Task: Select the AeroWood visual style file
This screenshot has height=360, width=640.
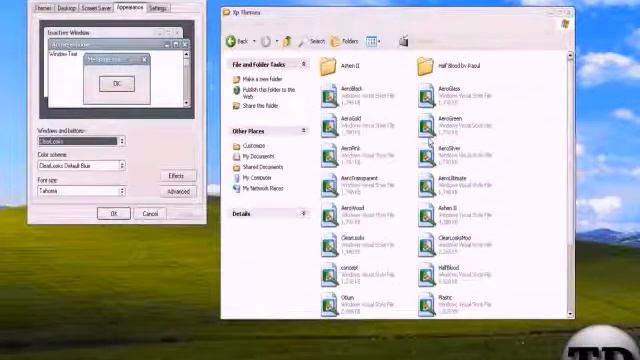Action: coord(358,215)
